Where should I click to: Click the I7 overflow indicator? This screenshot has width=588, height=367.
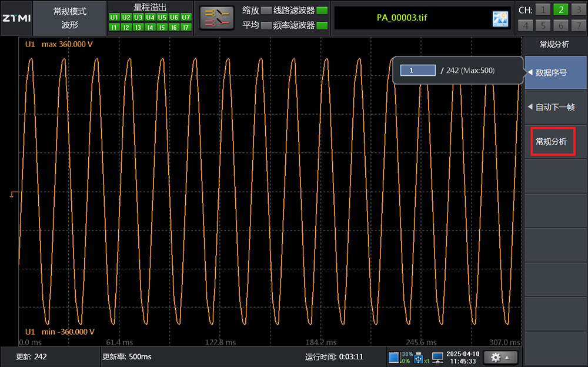[186, 27]
